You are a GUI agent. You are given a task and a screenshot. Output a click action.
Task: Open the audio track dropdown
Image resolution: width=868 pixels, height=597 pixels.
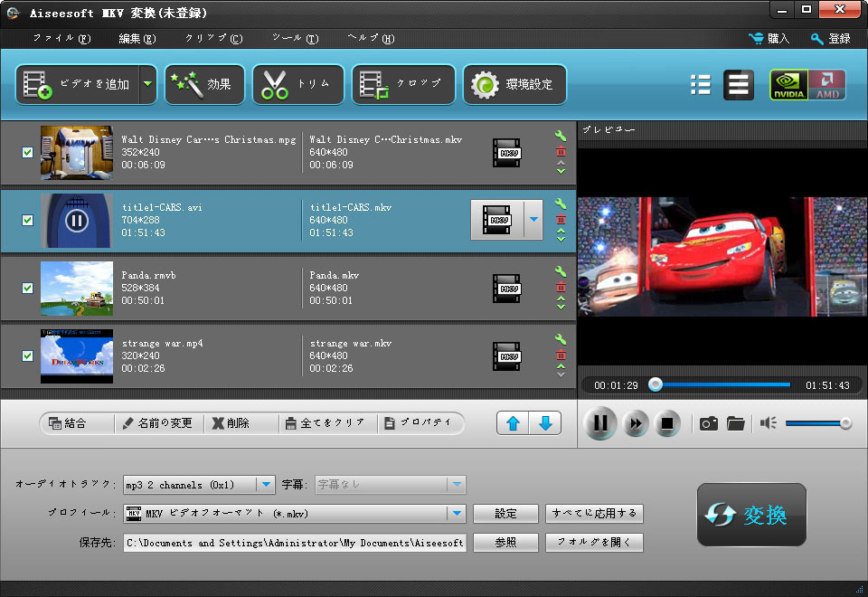(x=266, y=485)
